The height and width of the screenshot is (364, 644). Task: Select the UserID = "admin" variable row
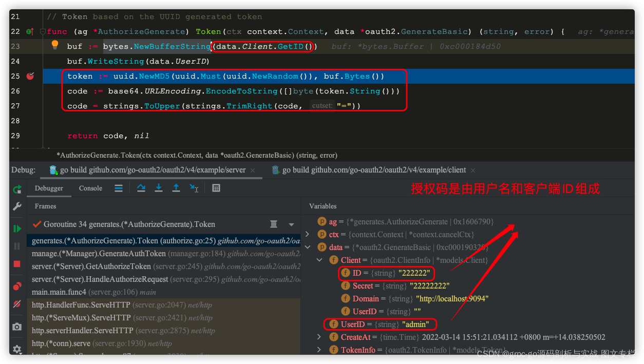click(468, 324)
